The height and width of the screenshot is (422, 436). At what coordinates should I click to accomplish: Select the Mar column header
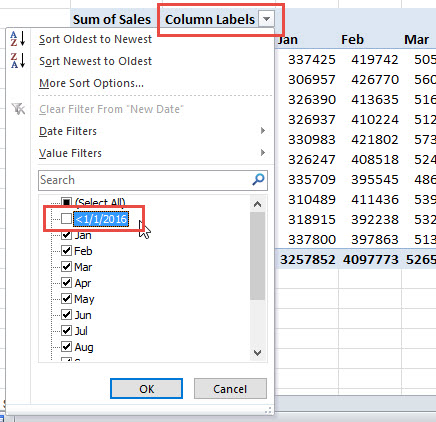pyautogui.click(x=416, y=40)
